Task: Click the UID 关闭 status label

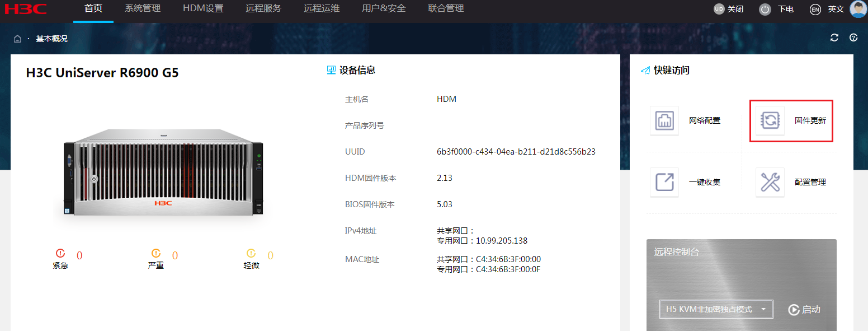Action: [x=735, y=9]
